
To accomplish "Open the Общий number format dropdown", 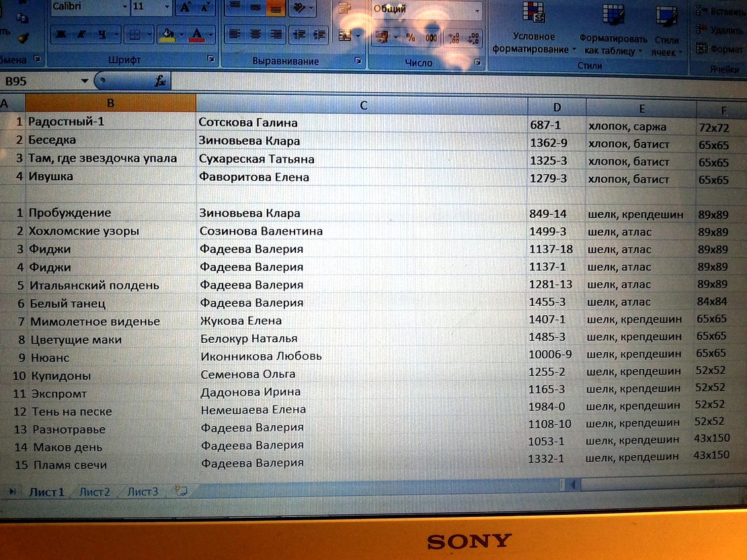I will (477, 9).
